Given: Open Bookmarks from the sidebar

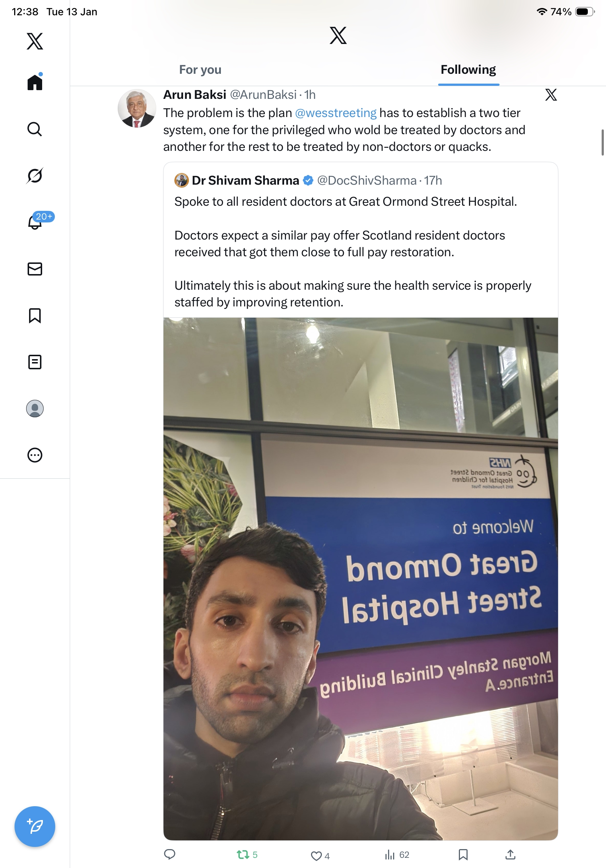Looking at the screenshot, I should click(x=35, y=315).
